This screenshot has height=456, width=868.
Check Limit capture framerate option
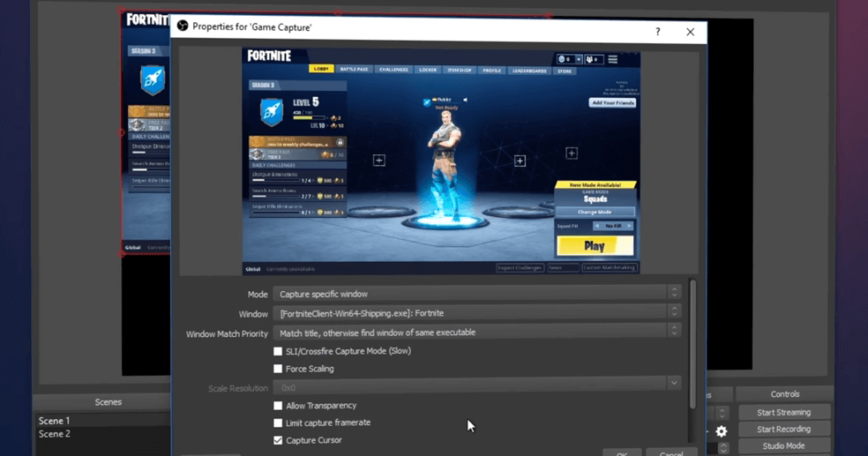(x=278, y=422)
